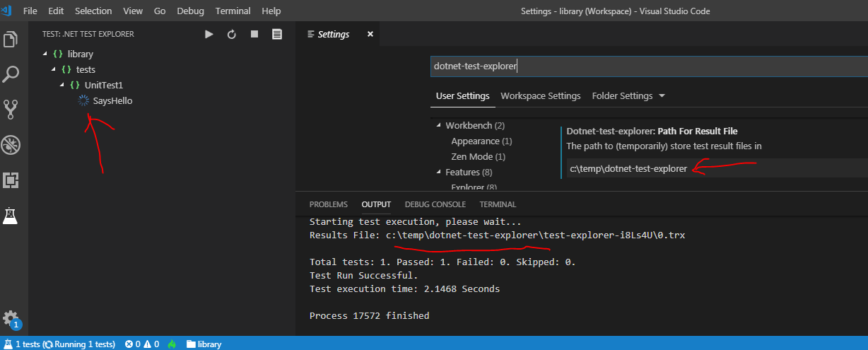Collapse the library tree node
Image resolution: width=868 pixels, height=350 pixels.
point(45,54)
